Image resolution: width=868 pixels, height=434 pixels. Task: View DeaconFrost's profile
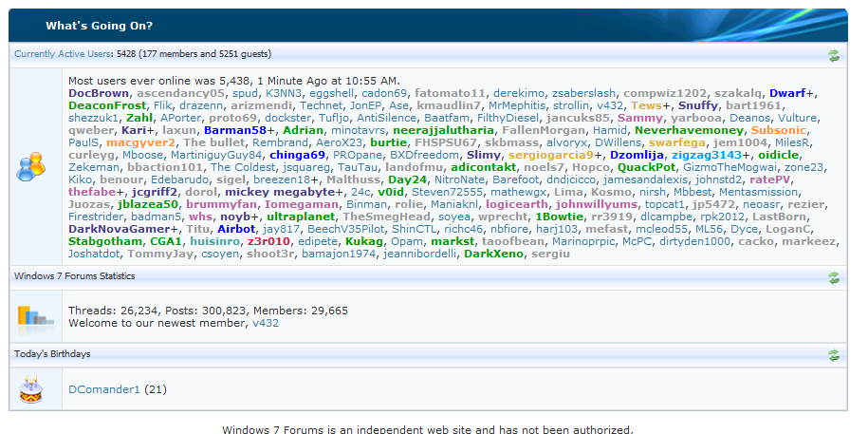coord(107,105)
